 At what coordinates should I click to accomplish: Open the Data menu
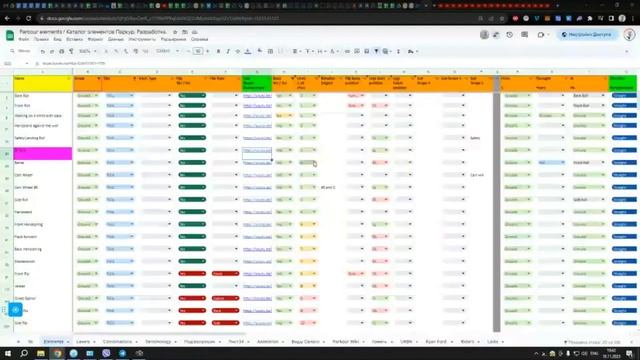116,39
